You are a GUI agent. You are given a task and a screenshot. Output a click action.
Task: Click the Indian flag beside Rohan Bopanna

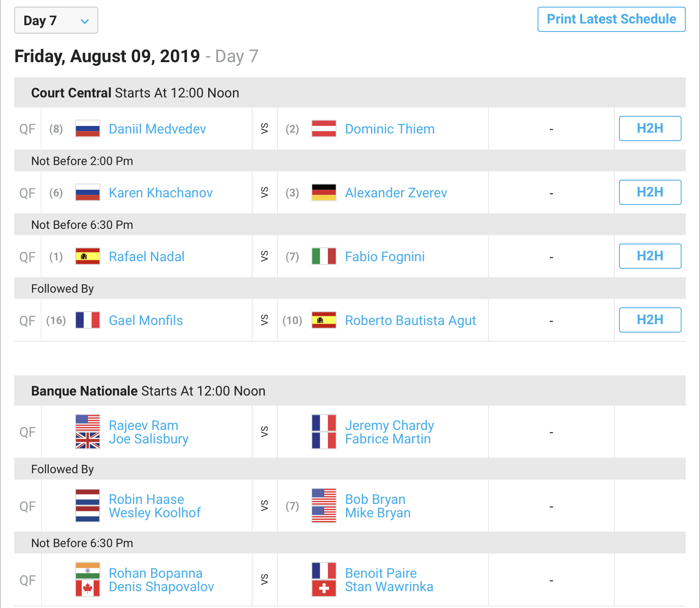(88, 571)
